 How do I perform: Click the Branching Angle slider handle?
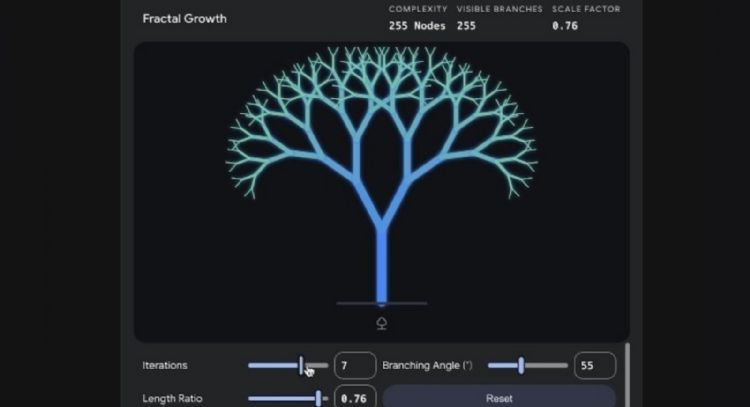pos(521,366)
